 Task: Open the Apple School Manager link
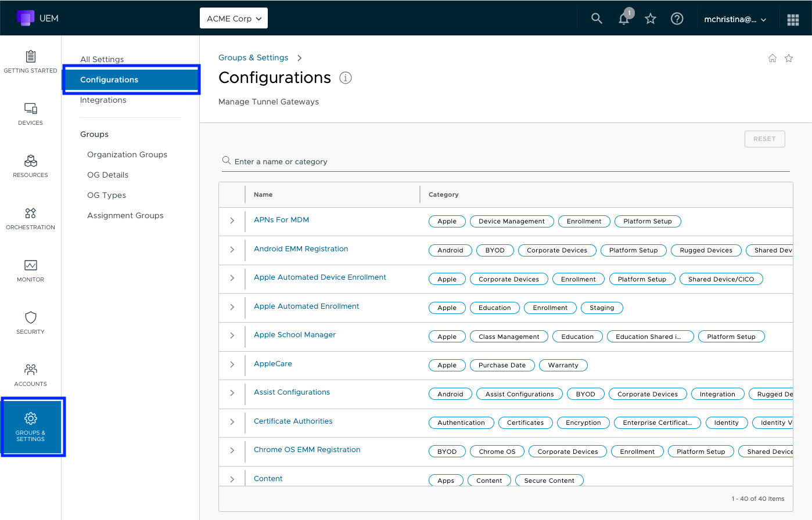(294, 335)
